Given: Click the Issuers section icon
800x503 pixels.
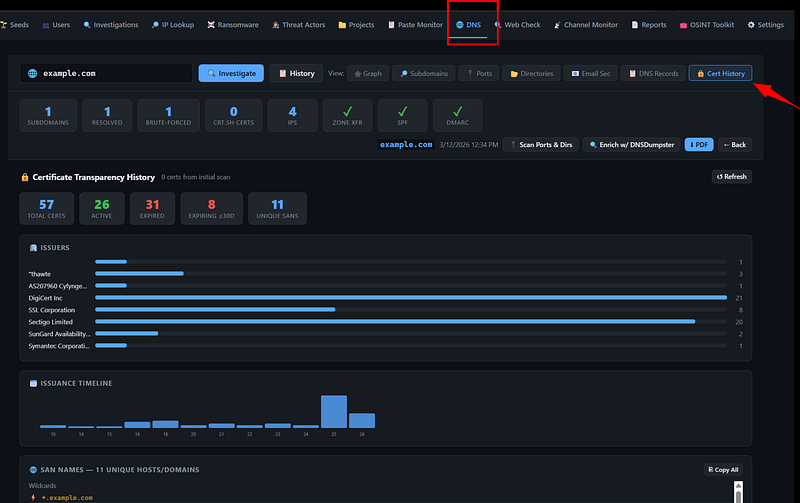Looking at the screenshot, I should click(33, 247).
